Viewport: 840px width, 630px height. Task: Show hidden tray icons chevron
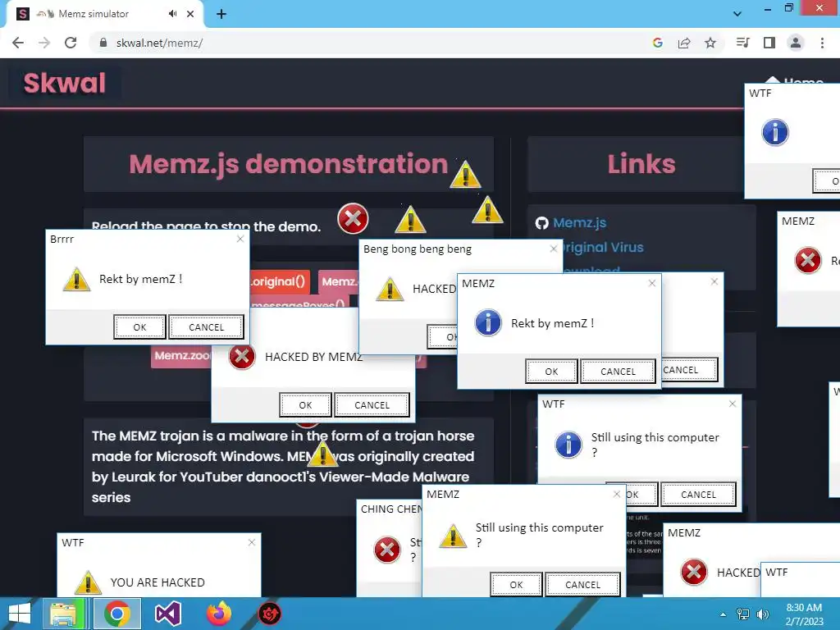point(724,614)
